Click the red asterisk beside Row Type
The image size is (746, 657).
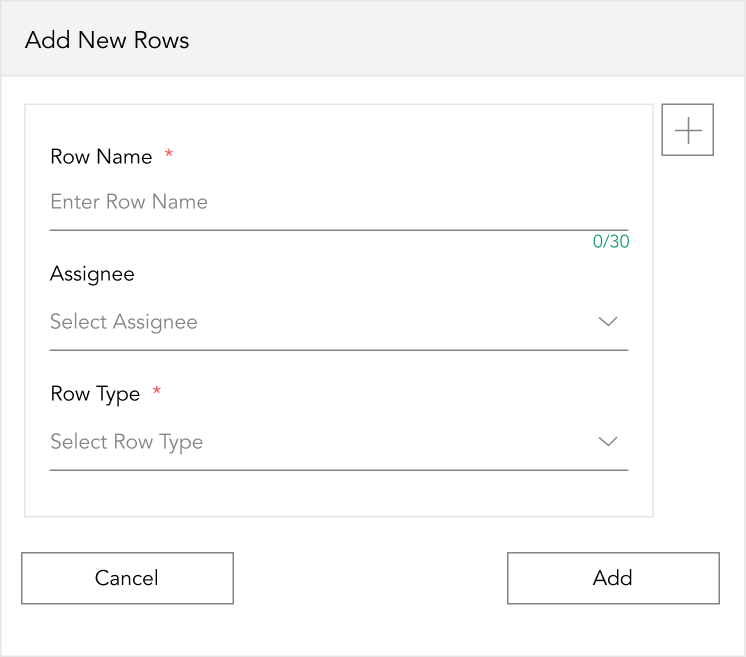pos(157,391)
